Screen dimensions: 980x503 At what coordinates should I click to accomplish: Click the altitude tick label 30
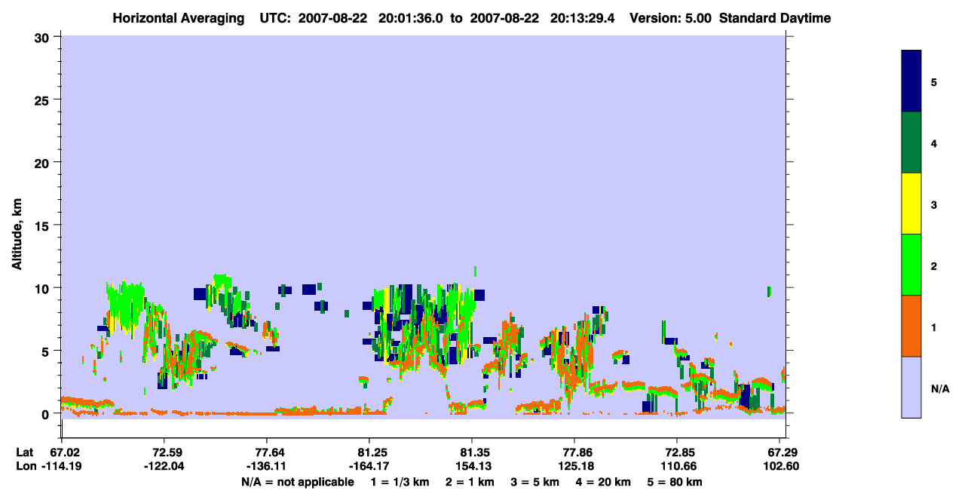pos(44,37)
